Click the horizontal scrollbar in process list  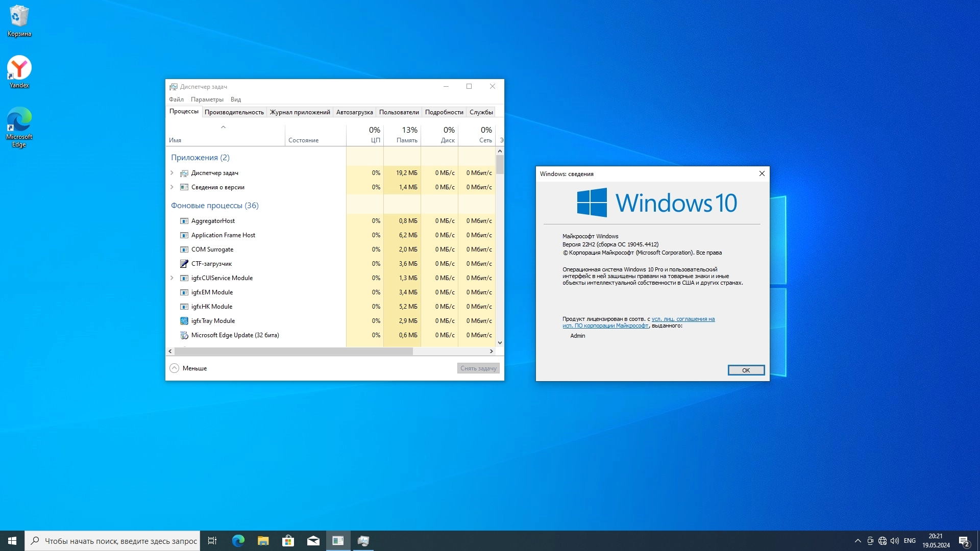coord(293,352)
